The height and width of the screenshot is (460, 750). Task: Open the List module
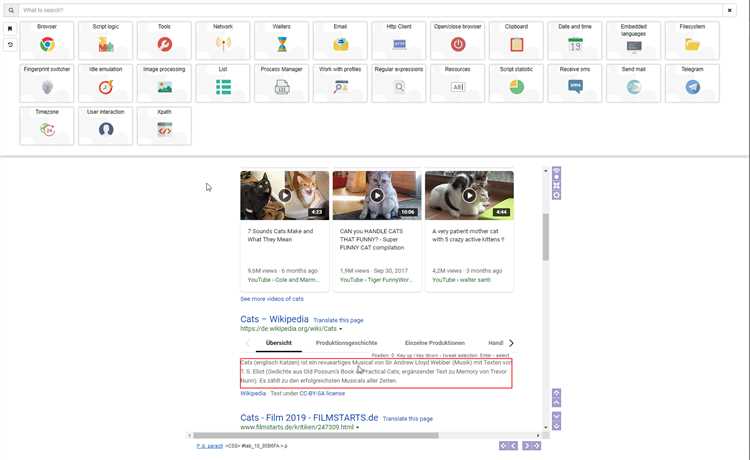click(223, 83)
